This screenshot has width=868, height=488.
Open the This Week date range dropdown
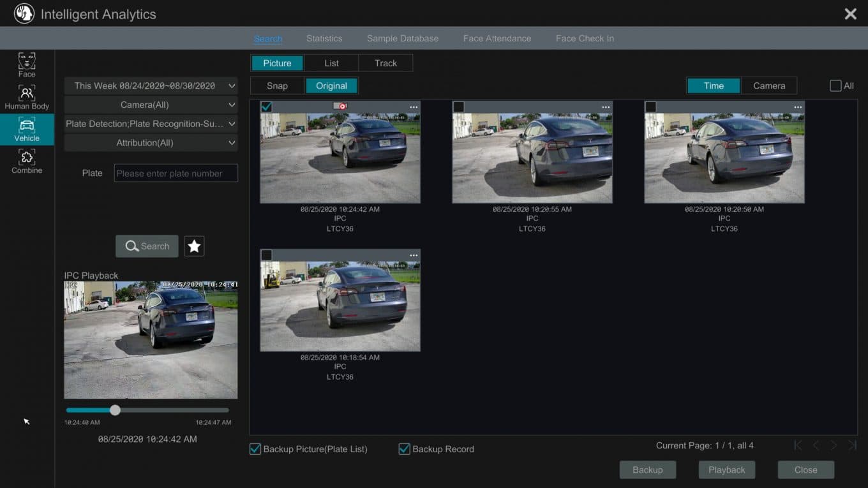(151, 85)
